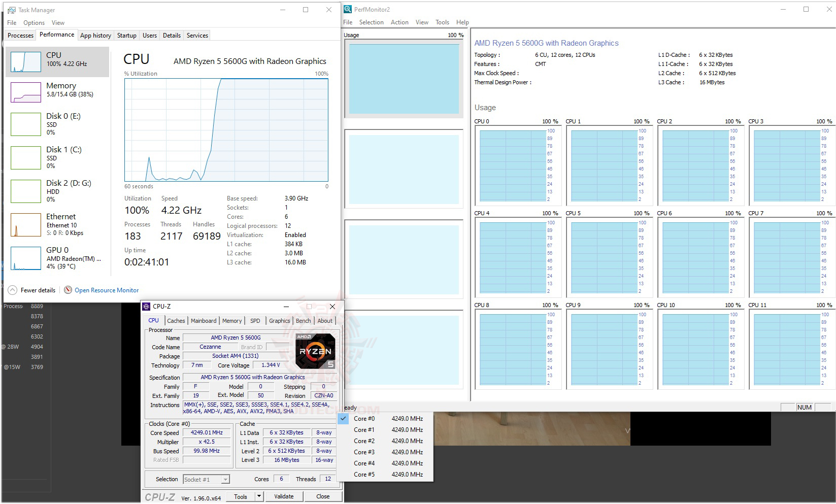Click the Code Name field showing Cezanne
This screenshot has height=504, width=836.
click(210, 347)
